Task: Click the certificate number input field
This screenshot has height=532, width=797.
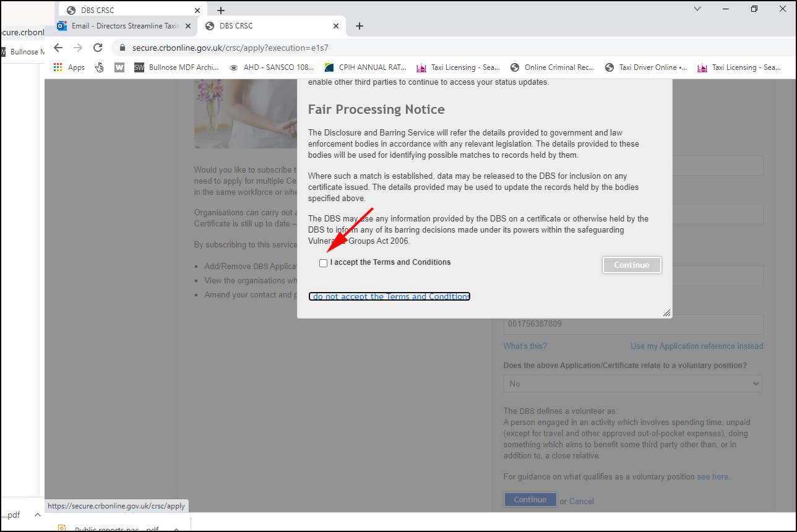Action: [x=632, y=324]
